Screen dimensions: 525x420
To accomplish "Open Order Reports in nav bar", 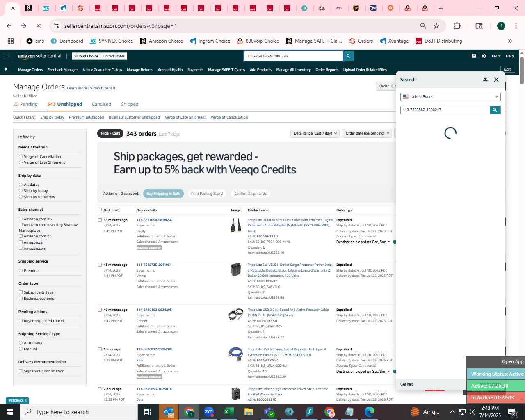I will tap(327, 70).
